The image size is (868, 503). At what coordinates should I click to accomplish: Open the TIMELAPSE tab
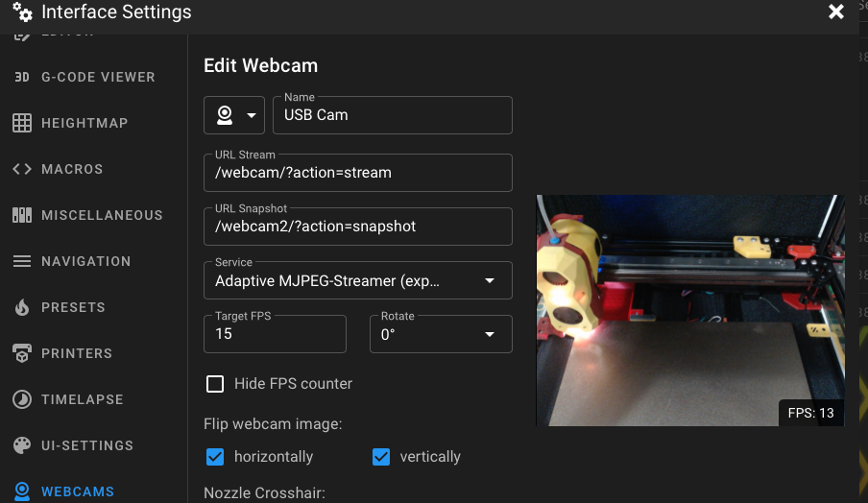click(x=93, y=399)
